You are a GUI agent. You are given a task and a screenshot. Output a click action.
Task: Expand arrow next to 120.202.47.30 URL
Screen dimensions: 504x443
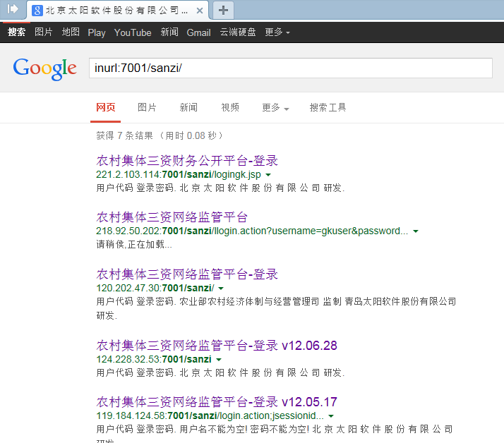point(221,289)
